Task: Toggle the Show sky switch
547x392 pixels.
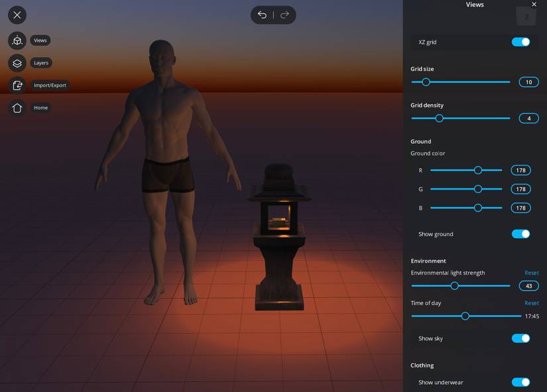Action: 521,338
